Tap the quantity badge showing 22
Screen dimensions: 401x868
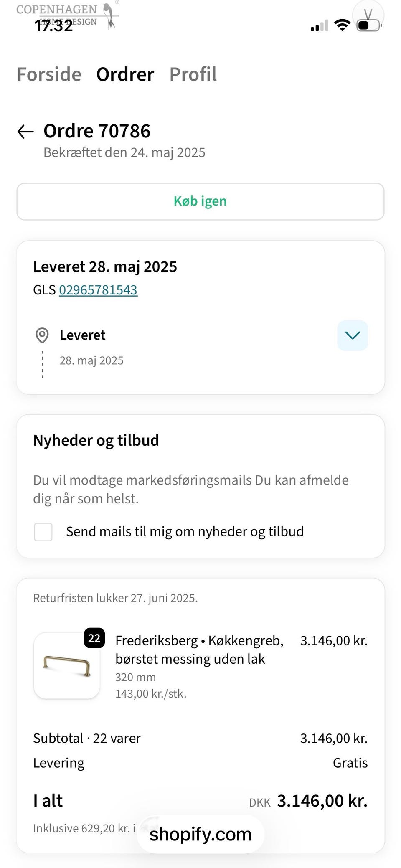[94, 638]
